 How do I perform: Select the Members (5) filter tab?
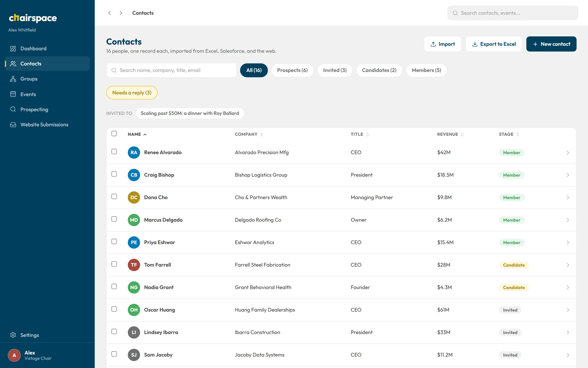(426, 70)
